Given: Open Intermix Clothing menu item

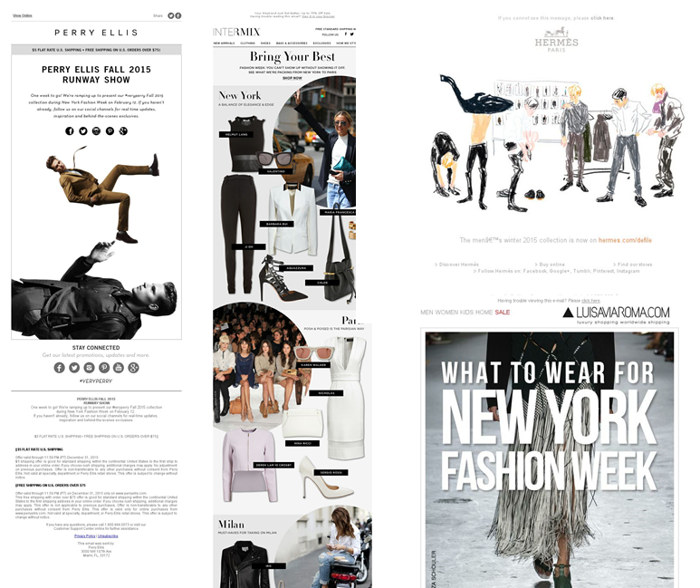Looking at the screenshot, I should tap(248, 43).
